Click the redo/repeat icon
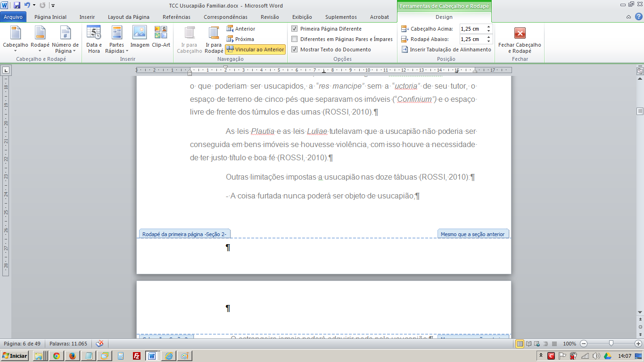This screenshot has height=362, width=644. pyautogui.click(x=42, y=5)
